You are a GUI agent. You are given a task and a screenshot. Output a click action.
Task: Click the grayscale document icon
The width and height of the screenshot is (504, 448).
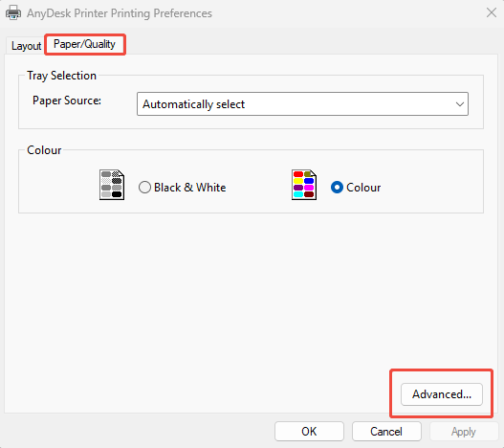[x=112, y=185]
